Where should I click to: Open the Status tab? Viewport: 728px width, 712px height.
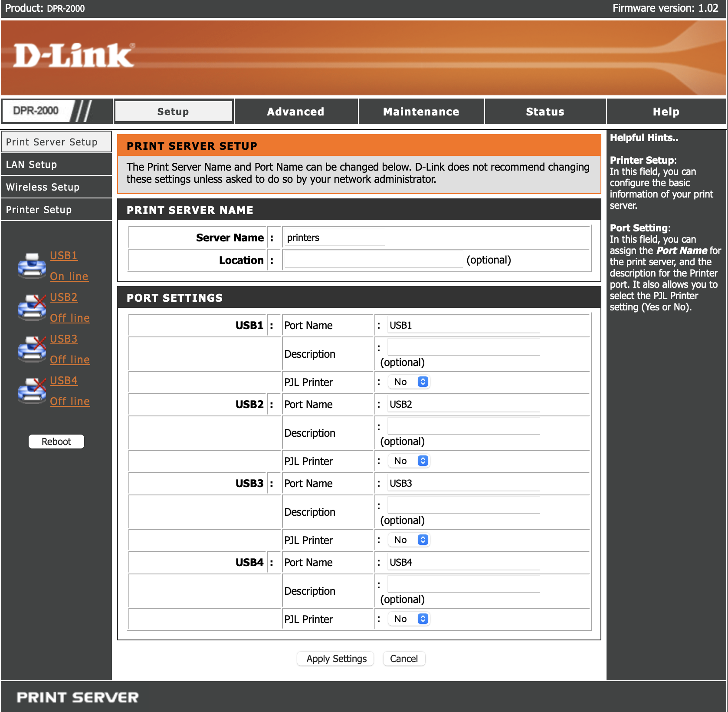click(x=545, y=112)
